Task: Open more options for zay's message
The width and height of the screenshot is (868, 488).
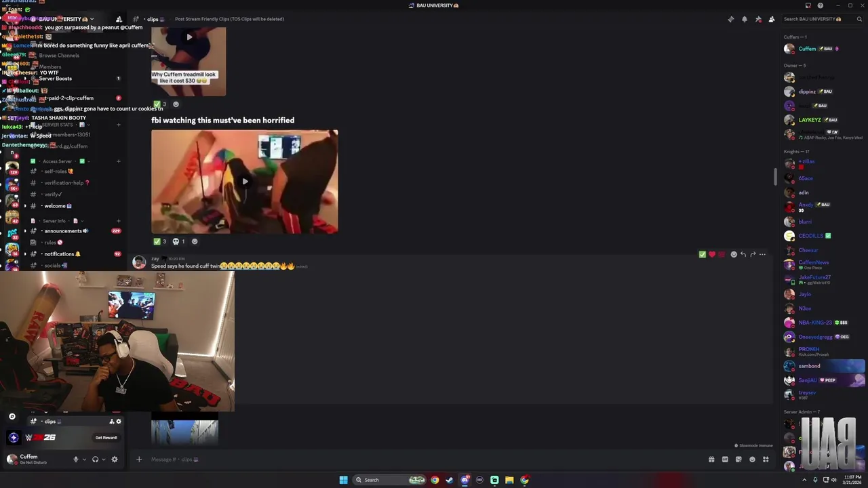Action: (762, 254)
